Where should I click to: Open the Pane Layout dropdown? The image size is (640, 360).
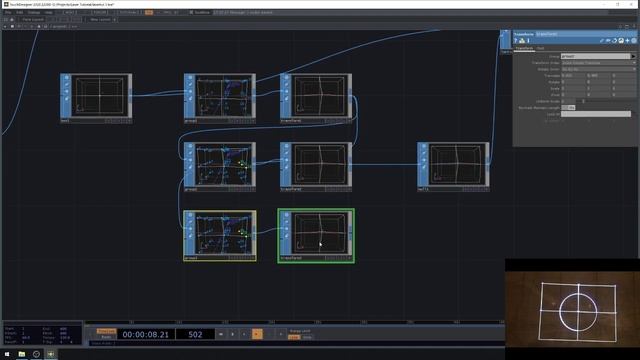[33, 19]
